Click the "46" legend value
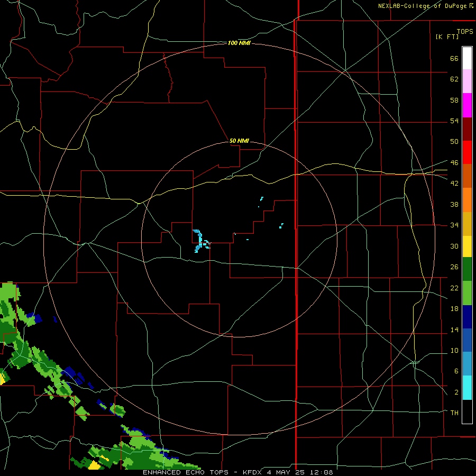The image size is (476, 476). click(x=454, y=163)
